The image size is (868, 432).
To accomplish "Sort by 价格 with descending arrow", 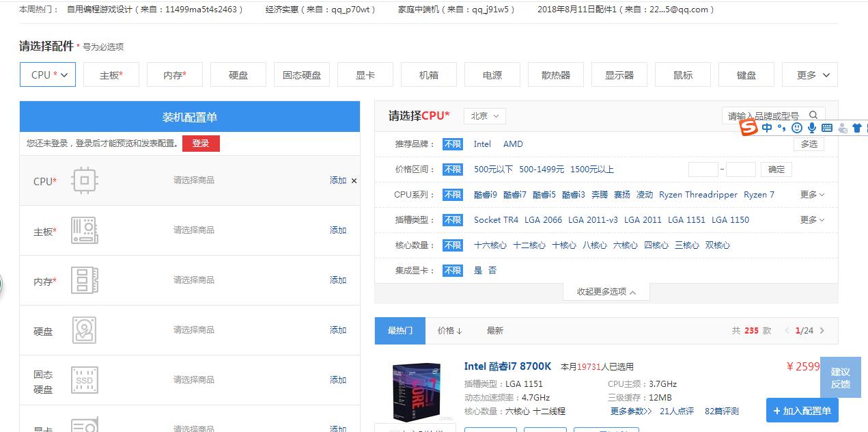I will click(449, 330).
